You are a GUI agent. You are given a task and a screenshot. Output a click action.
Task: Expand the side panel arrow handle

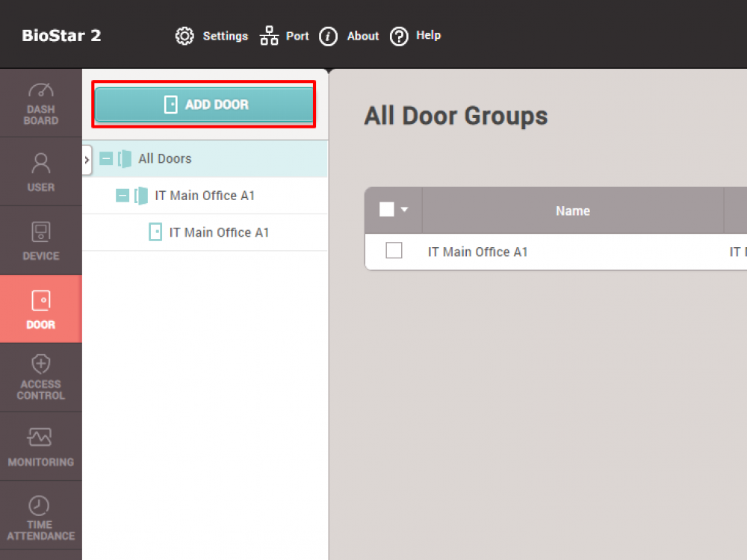point(87,160)
